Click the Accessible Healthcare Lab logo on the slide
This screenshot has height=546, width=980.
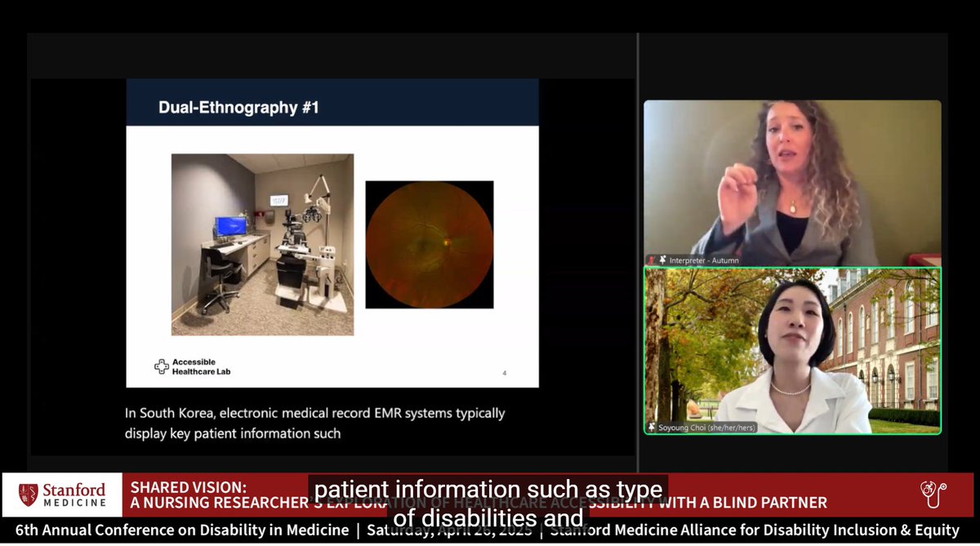point(194,366)
